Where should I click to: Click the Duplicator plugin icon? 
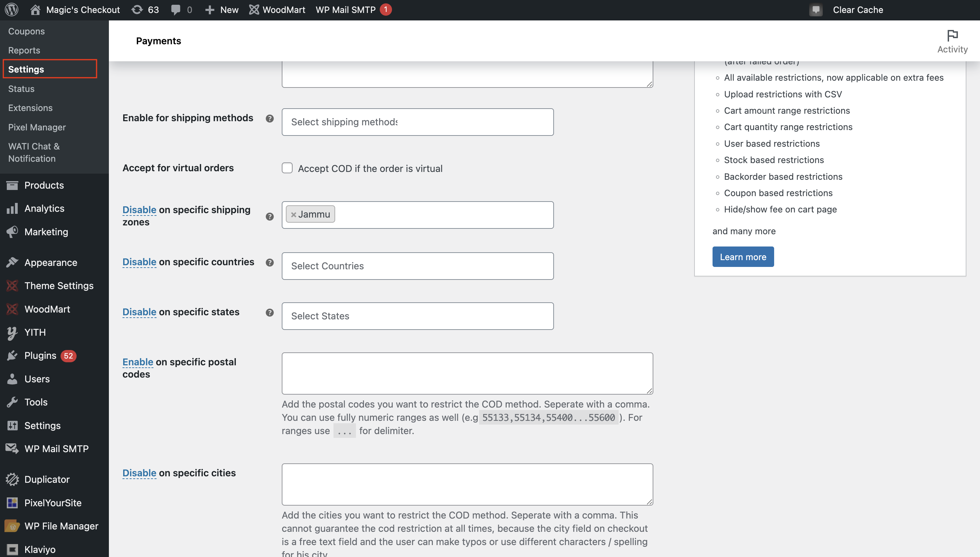tap(12, 479)
